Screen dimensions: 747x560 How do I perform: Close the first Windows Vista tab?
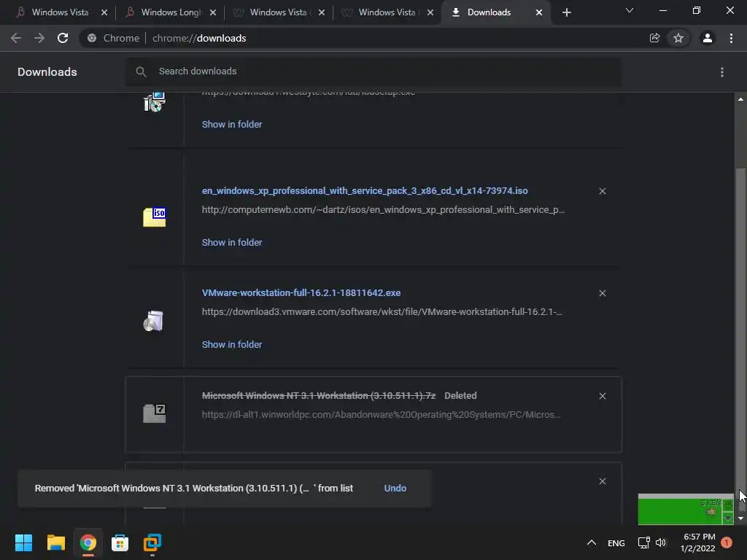point(104,12)
